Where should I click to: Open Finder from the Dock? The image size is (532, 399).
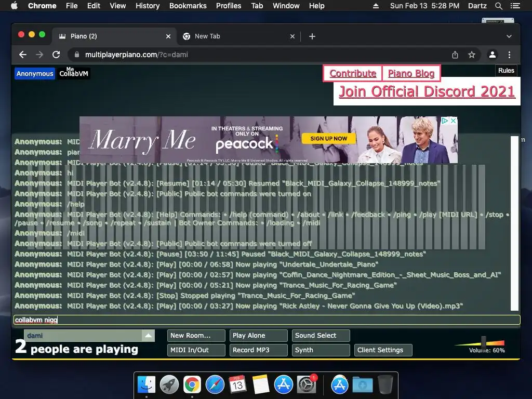coord(147,385)
